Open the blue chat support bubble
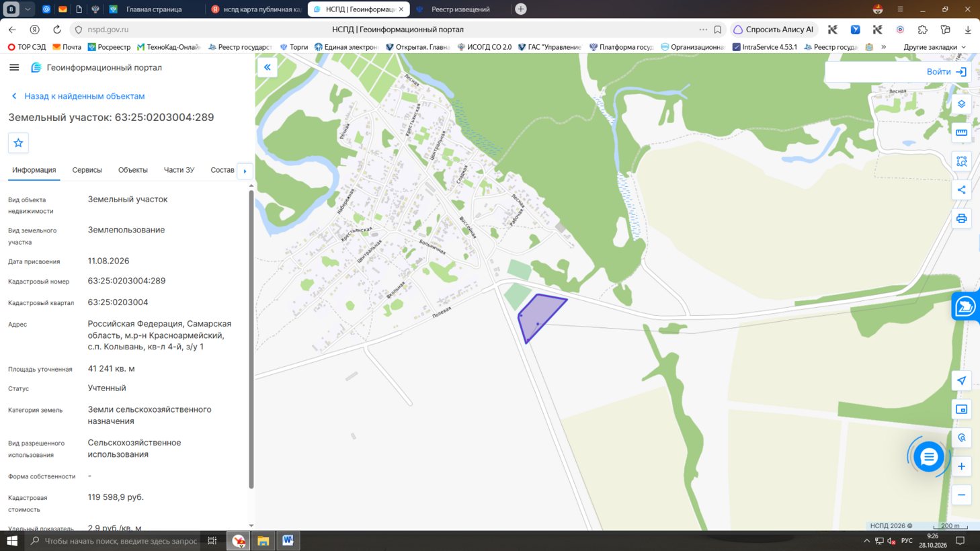 pos(928,457)
